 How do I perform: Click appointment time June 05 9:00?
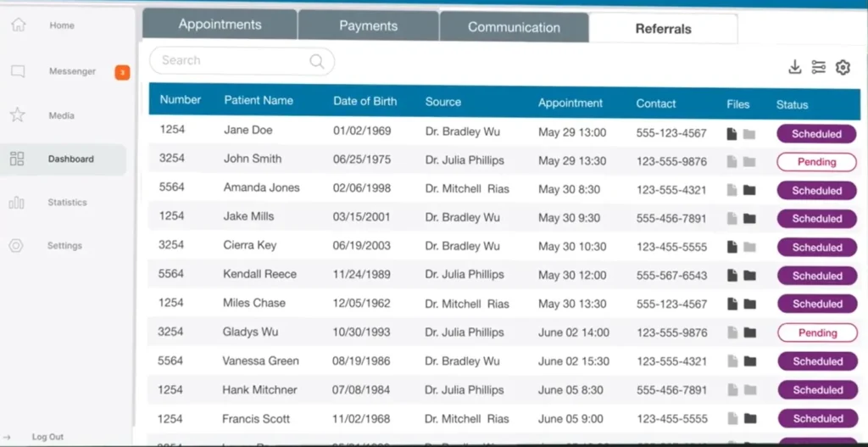click(x=570, y=419)
